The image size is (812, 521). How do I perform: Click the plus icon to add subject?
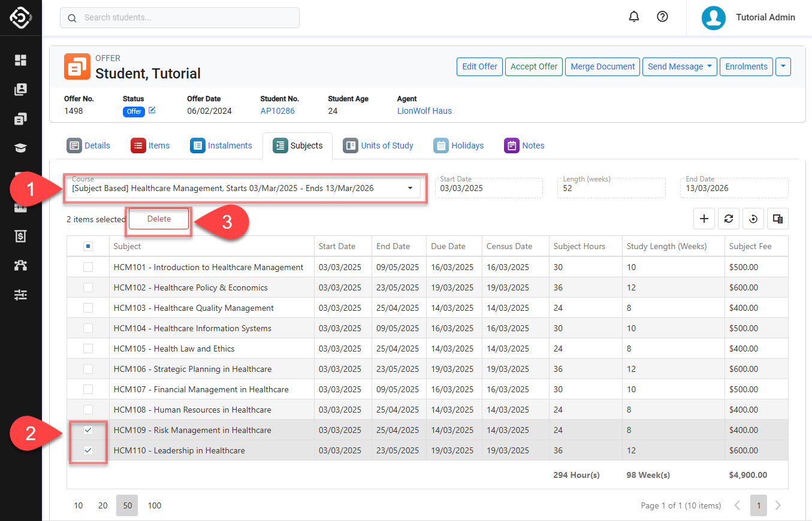704,219
